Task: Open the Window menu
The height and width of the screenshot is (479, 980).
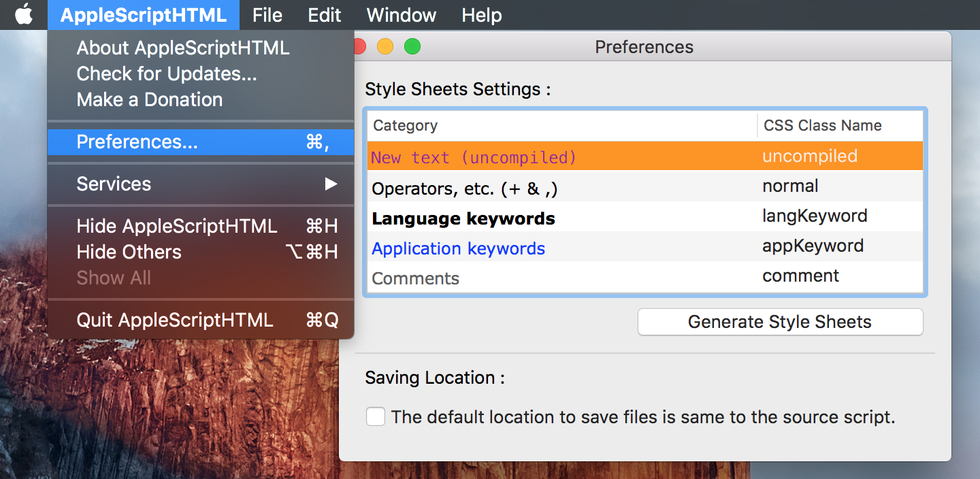Action: coord(402,15)
